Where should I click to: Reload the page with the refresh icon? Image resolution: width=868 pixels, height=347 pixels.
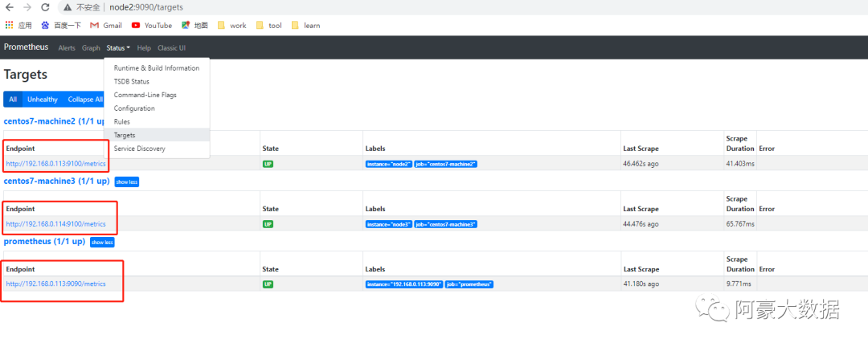(45, 7)
